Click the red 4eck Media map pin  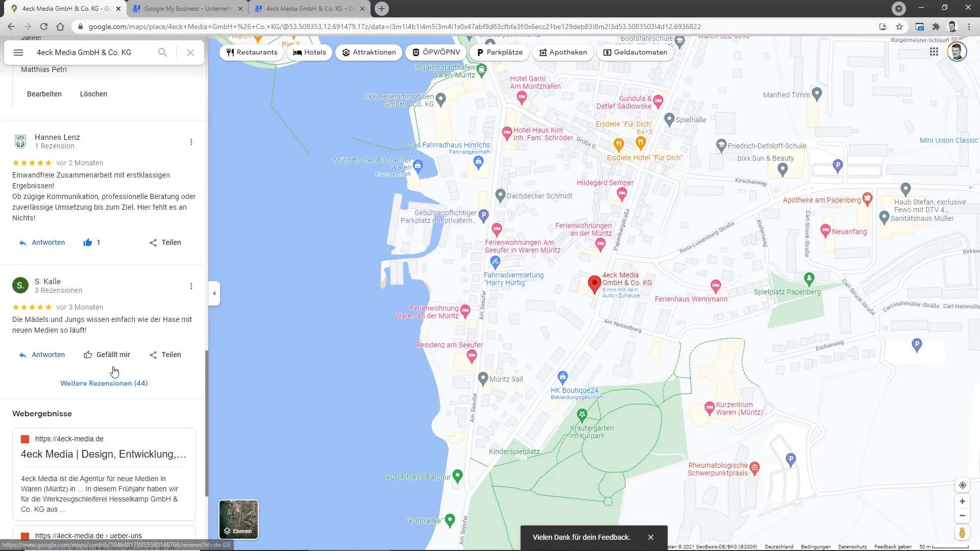[594, 284]
